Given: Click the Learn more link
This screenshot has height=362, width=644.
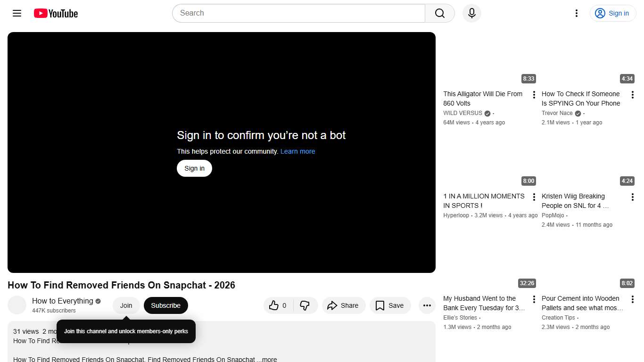Looking at the screenshot, I should (x=297, y=151).
